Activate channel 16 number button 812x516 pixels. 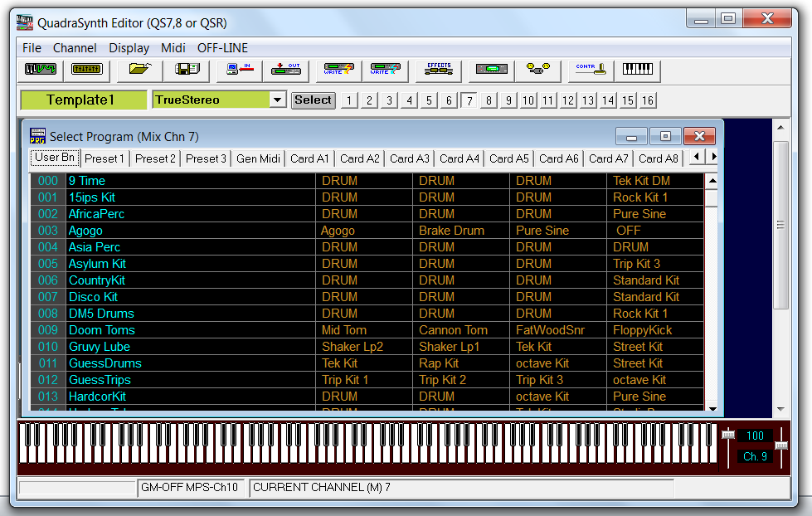click(648, 100)
